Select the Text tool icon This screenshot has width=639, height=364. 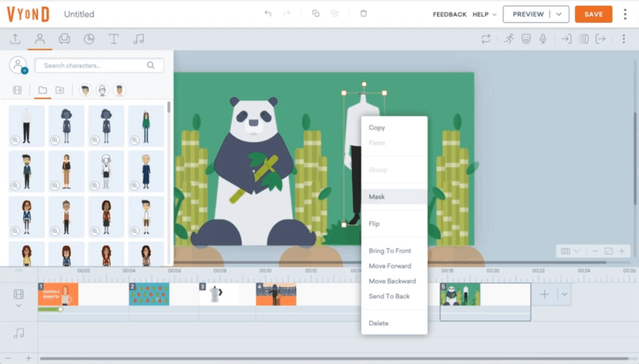pyautogui.click(x=114, y=39)
